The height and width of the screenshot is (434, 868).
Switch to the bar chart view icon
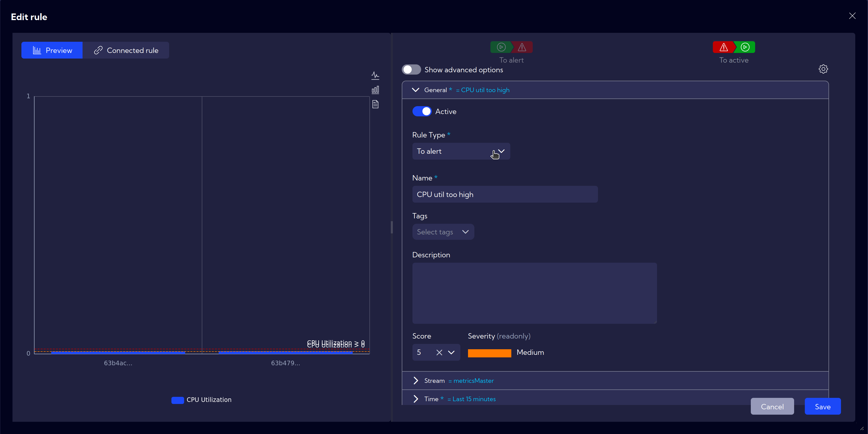(x=375, y=90)
